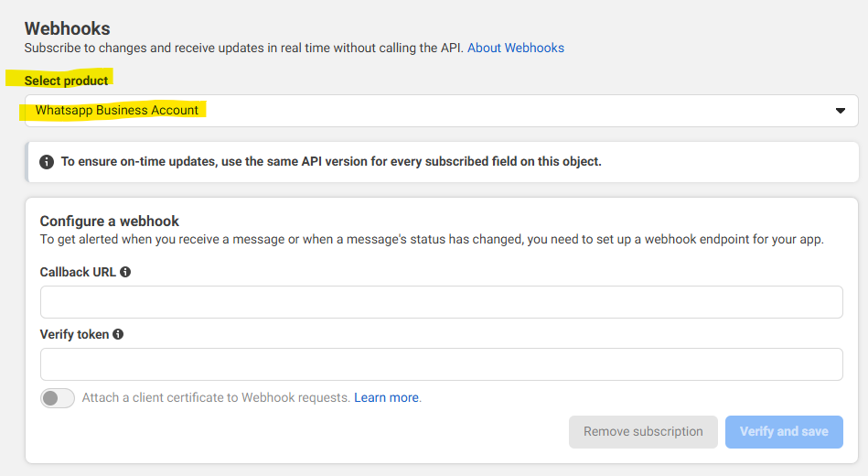Click the 'Whatsapp Business Account' selected value
The width and height of the screenshot is (868, 476).
[117, 111]
